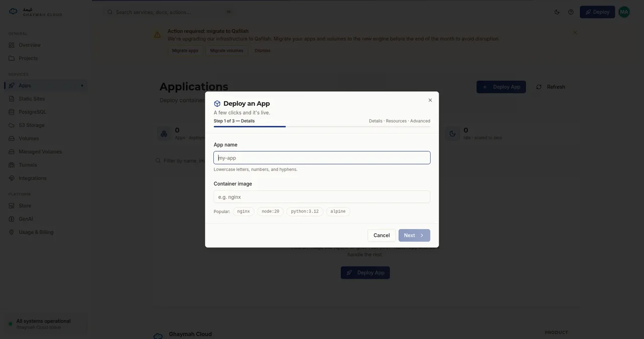The image size is (644, 339).
Task: Cancel the Deploy an App dialog
Action: coord(382,236)
